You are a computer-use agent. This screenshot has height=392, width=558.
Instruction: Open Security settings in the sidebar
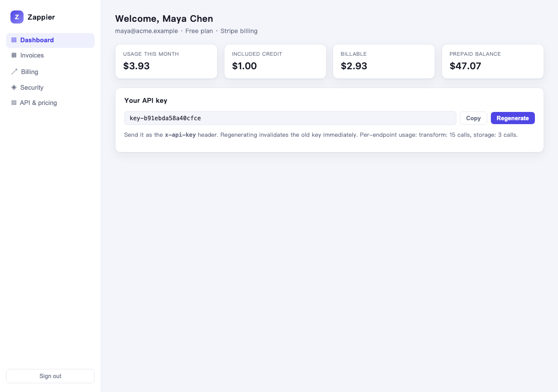click(50, 87)
